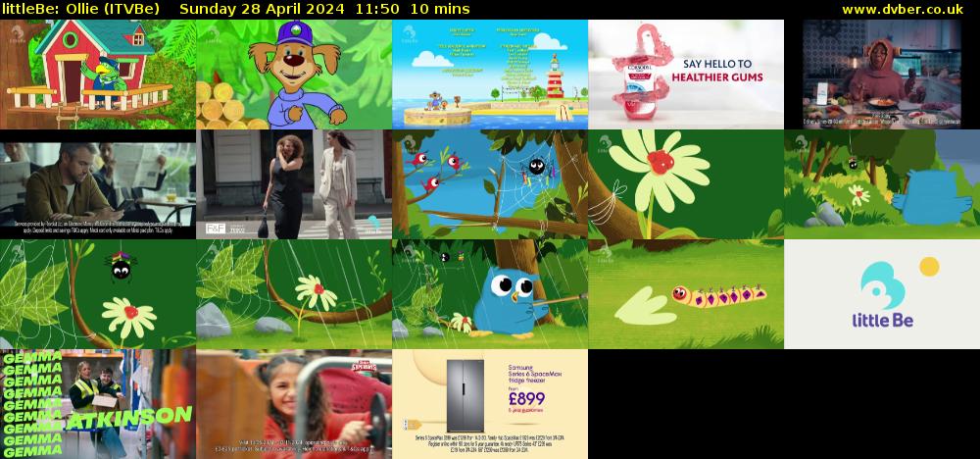Click the 'Sunday 28 April 2024' date text

coord(262,10)
